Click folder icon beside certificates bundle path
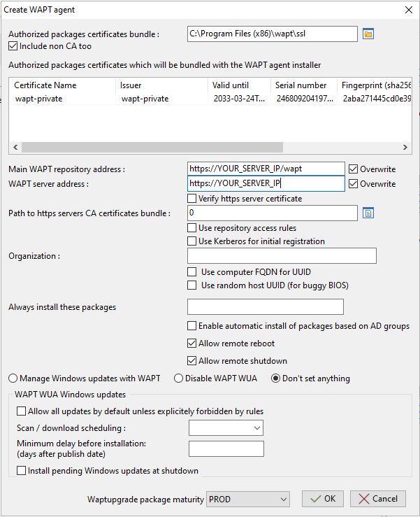This screenshot has height=517, width=420. tap(368, 34)
